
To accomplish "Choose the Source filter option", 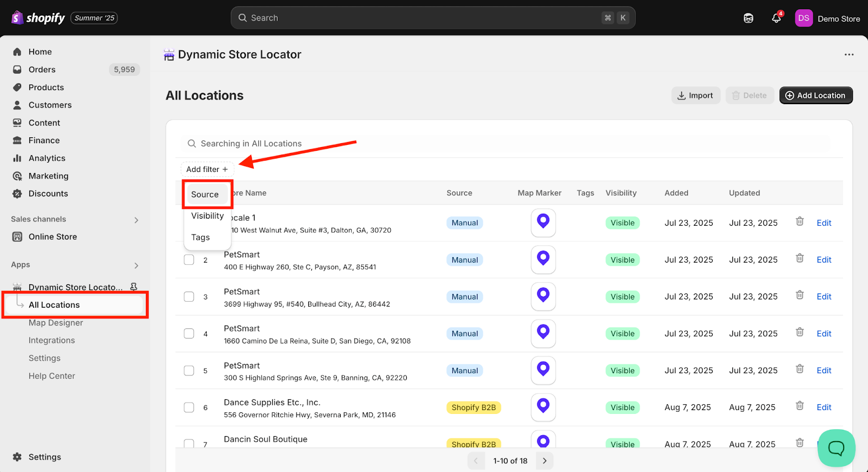I will 208,194.
